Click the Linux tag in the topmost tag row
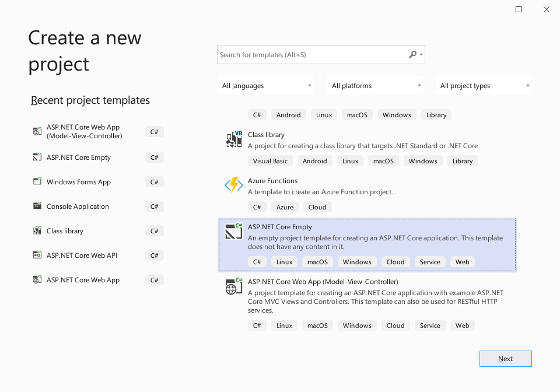The height and width of the screenshot is (392, 560). coord(324,115)
